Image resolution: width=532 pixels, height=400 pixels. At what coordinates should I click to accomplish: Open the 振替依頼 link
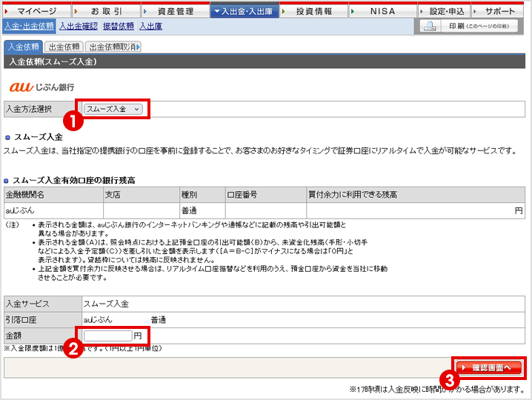[x=117, y=27]
